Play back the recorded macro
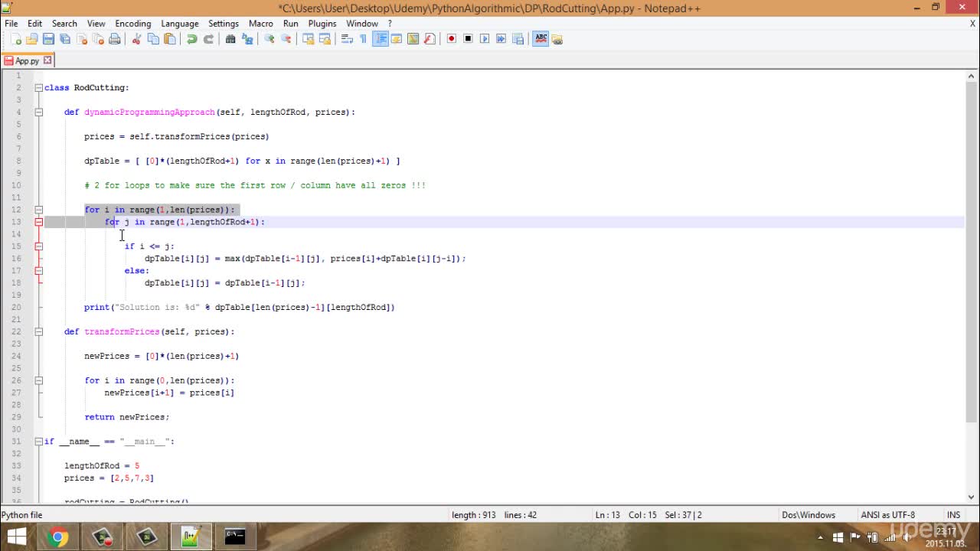This screenshot has height=551, width=980. coord(485,39)
